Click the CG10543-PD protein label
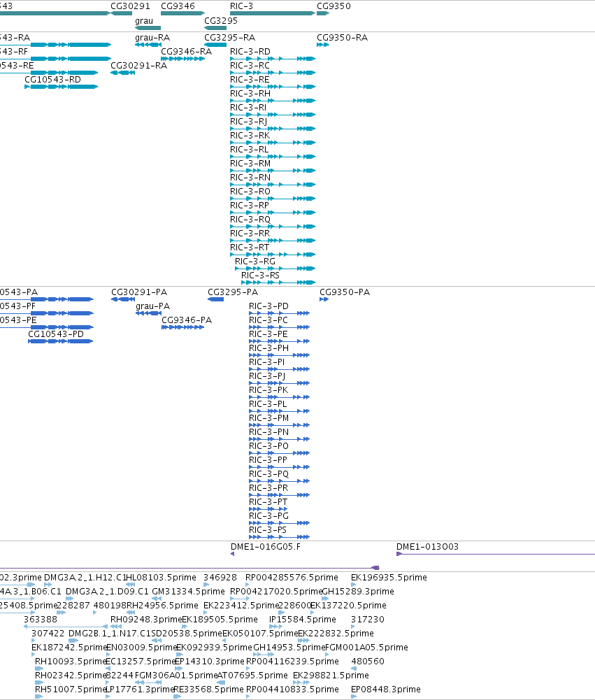Image resolution: width=595 pixels, height=700 pixels. pyautogui.click(x=56, y=334)
